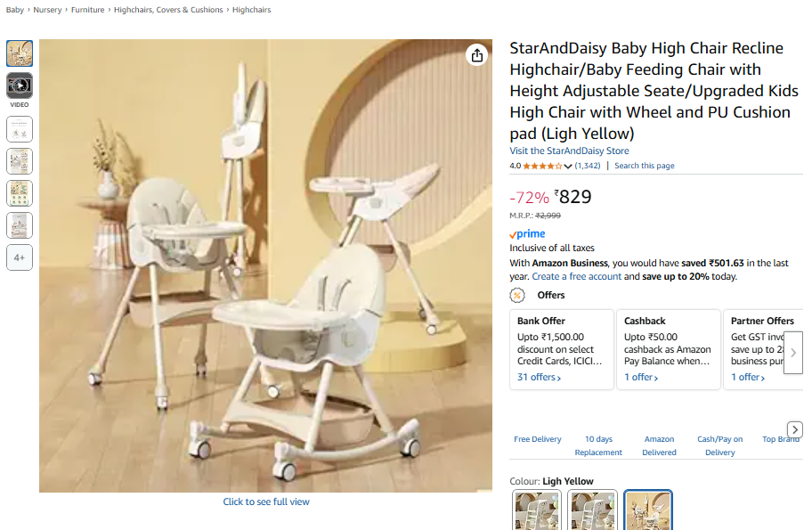This screenshot has height=530, width=812.
Task: Go to Nursery breadcrumb category
Action: pyautogui.click(x=47, y=10)
